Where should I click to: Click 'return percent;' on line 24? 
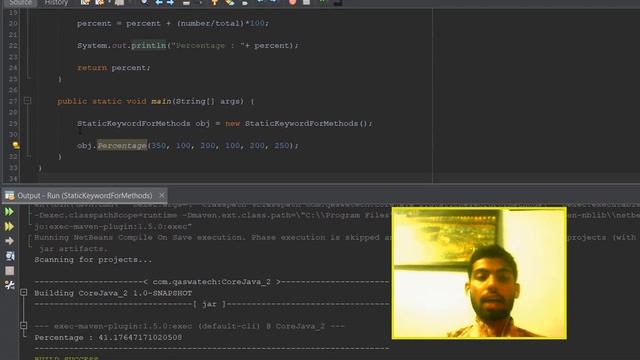[x=114, y=68]
